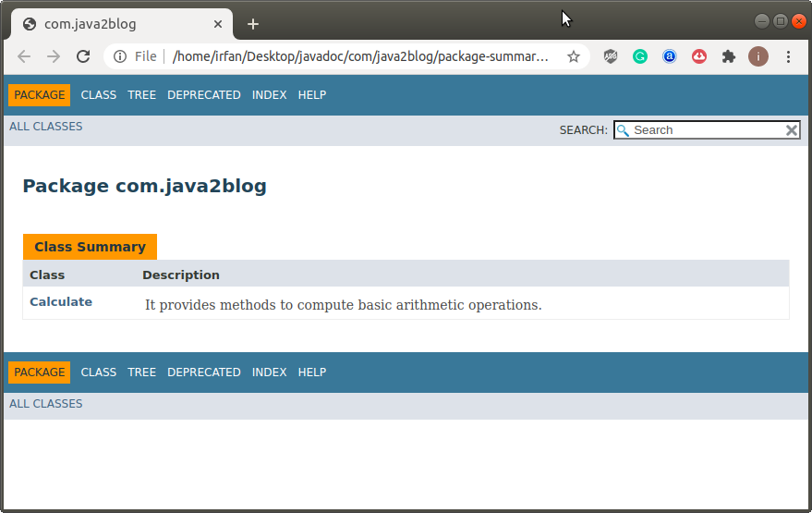
Task: Click the 'Class' column header
Action: [47, 275]
